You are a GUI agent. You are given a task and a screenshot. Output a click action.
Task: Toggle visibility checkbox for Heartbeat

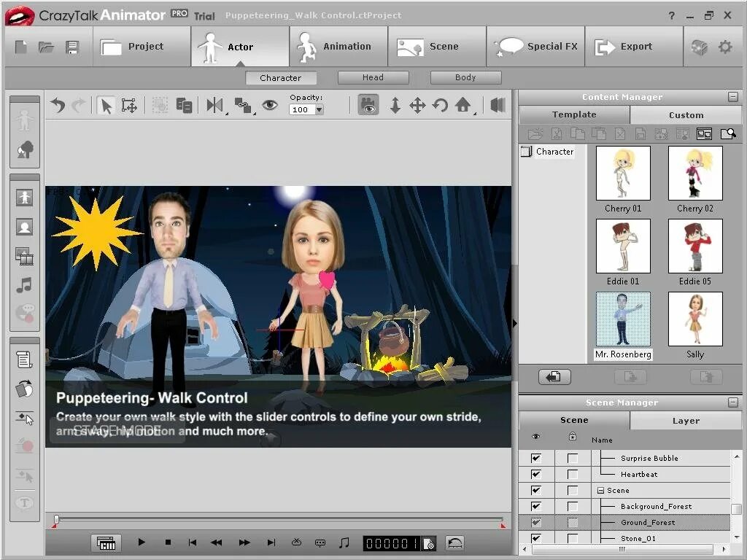536,474
